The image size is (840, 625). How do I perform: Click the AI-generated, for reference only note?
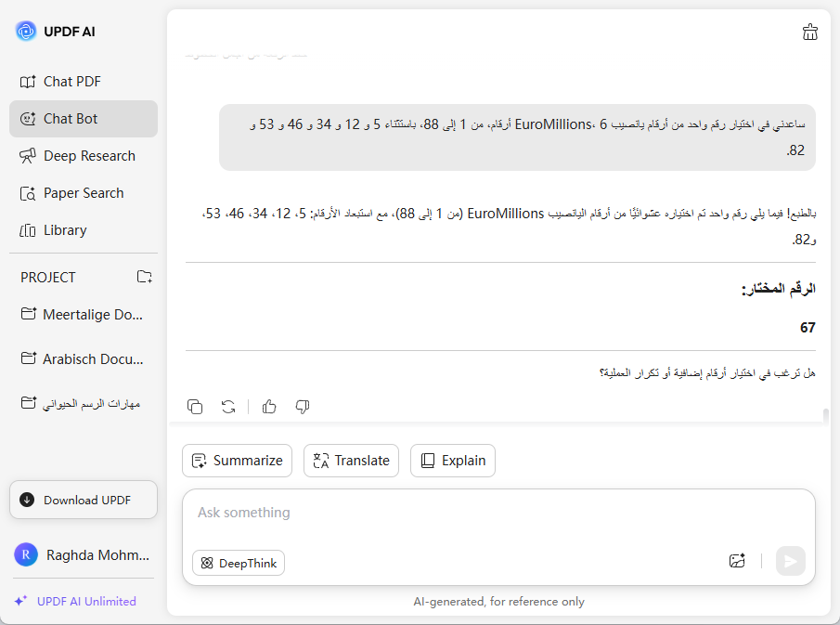coord(498,602)
